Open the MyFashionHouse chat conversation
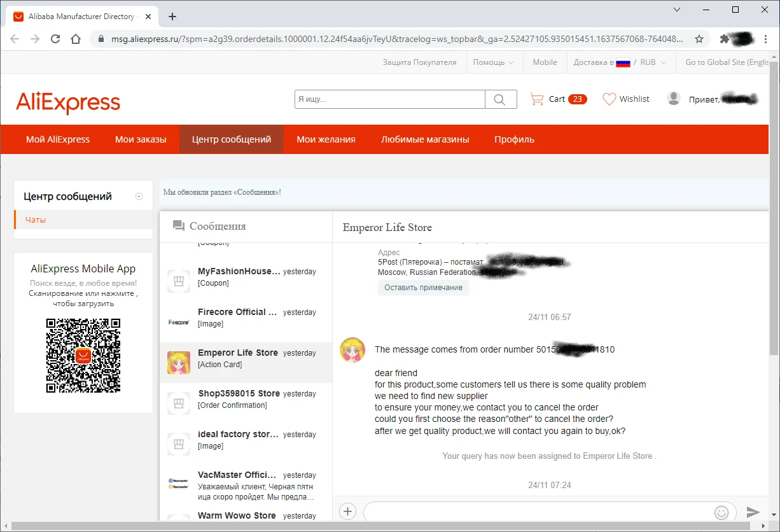 [x=246, y=281]
